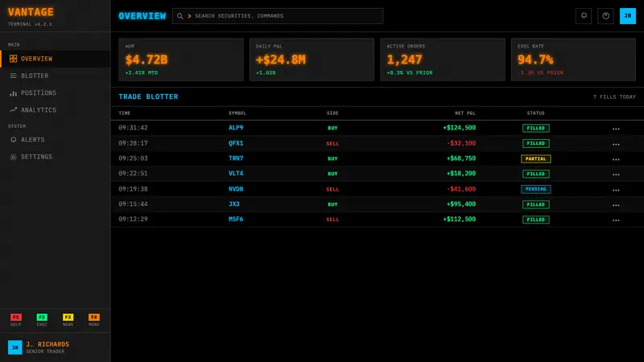The width and height of the screenshot is (644, 362).
Task: Click the 09:12:29 time cell
Action: [133, 219]
